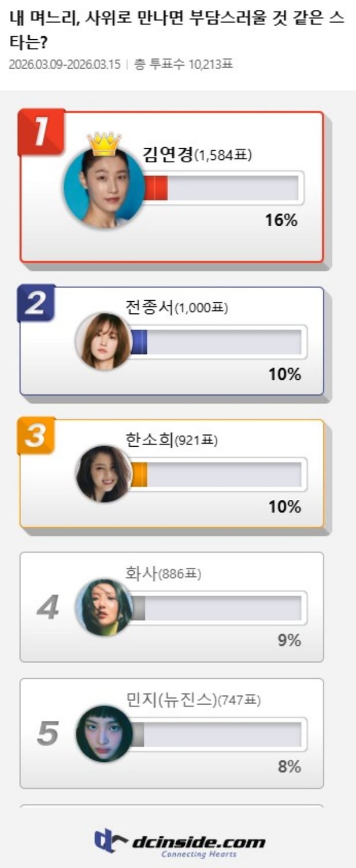Viewport: 356px width, 868px height.
Task: Click the 김연경 name label
Action: coord(167,154)
